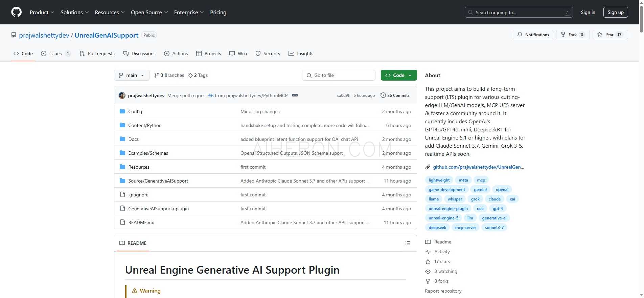Switch to the Wiki tab
Screen dimensions: 644x298
(238, 54)
